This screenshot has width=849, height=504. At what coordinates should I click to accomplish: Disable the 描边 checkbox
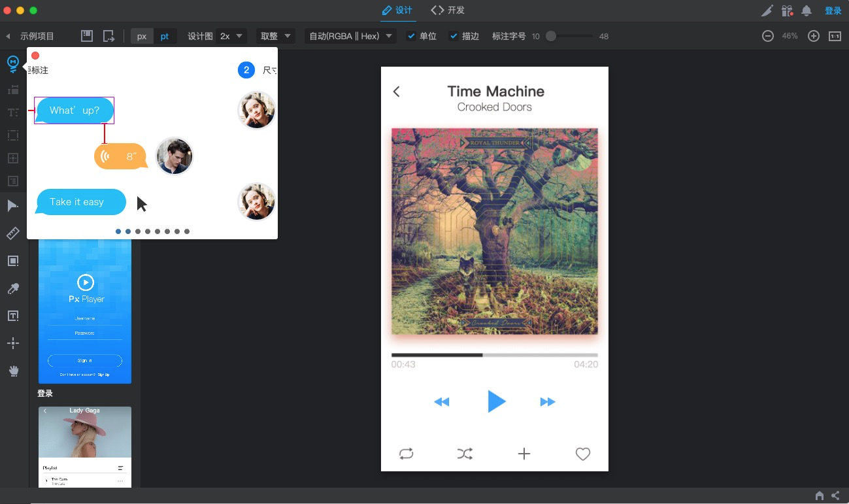click(x=454, y=36)
